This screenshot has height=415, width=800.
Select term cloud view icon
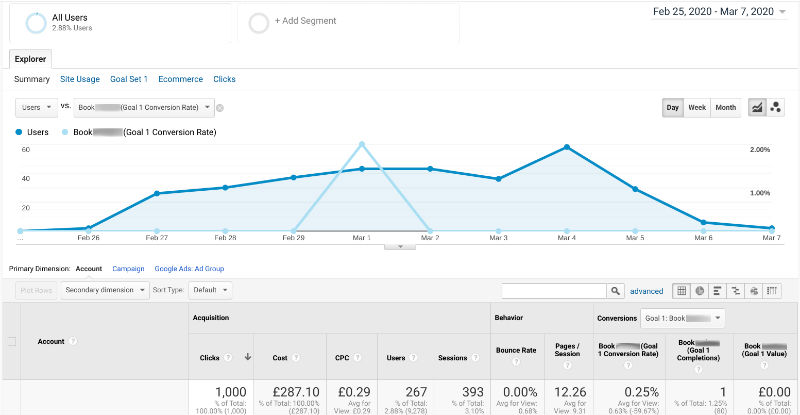click(754, 291)
